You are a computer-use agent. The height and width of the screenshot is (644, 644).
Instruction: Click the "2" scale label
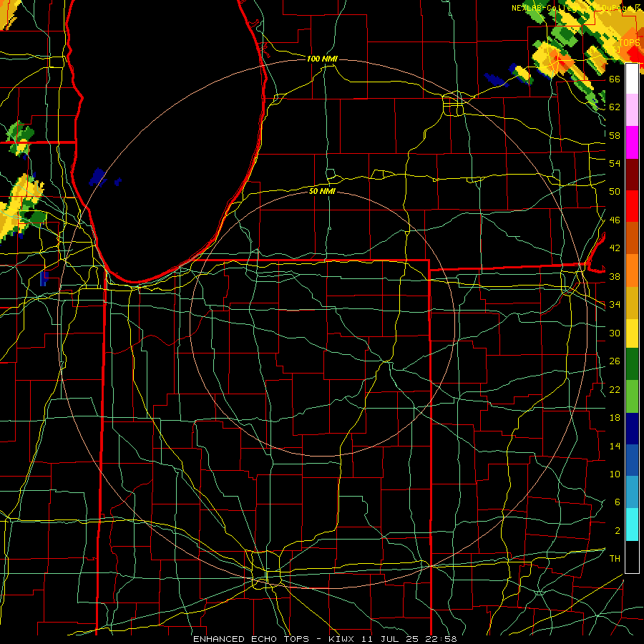point(617,531)
